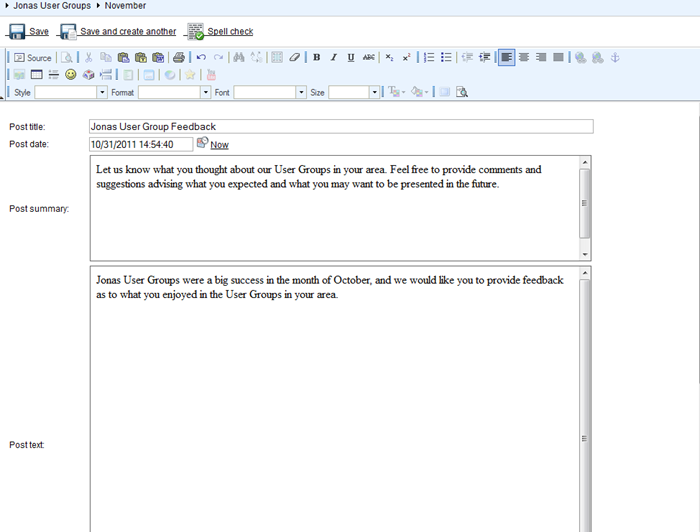Toggle superscript formatting
Image resolution: width=700 pixels, height=532 pixels.
tap(406, 58)
